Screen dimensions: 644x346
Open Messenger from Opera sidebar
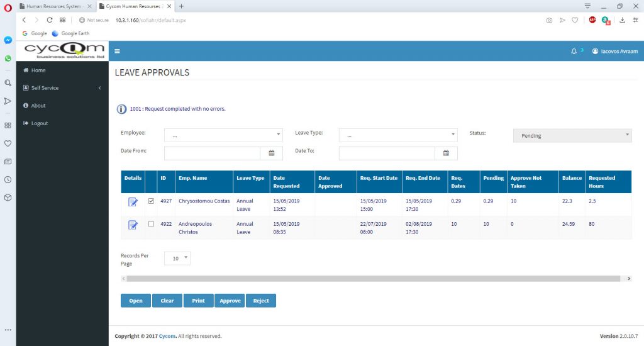pyautogui.click(x=8, y=40)
